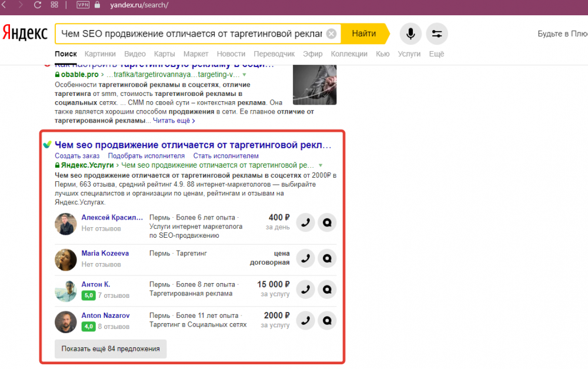Viewport: 588px width, 369px height.
Task: Clear the search query with the X icon
Action: [331, 34]
